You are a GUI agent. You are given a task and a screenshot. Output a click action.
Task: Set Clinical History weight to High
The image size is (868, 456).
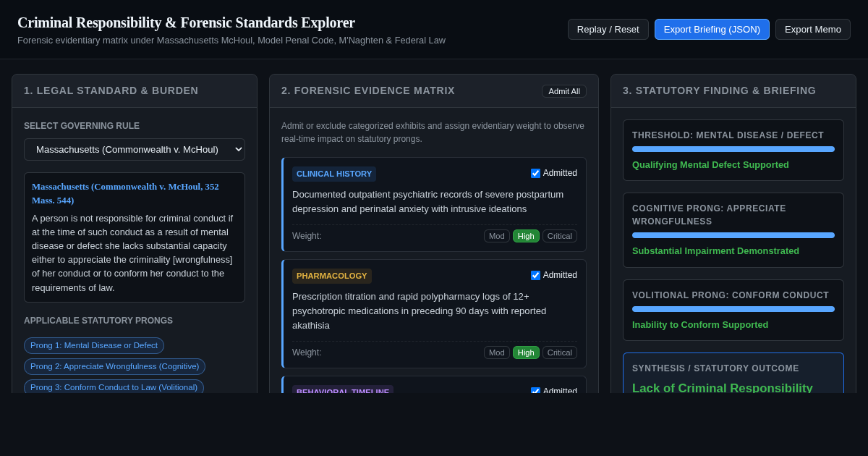tap(526, 236)
